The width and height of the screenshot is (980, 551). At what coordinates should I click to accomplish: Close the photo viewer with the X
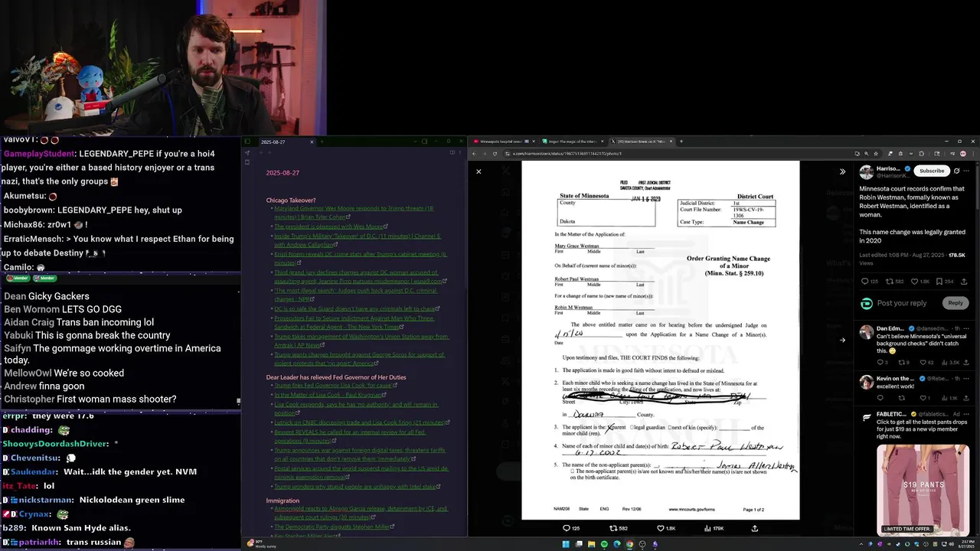click(x=479, y=171)
